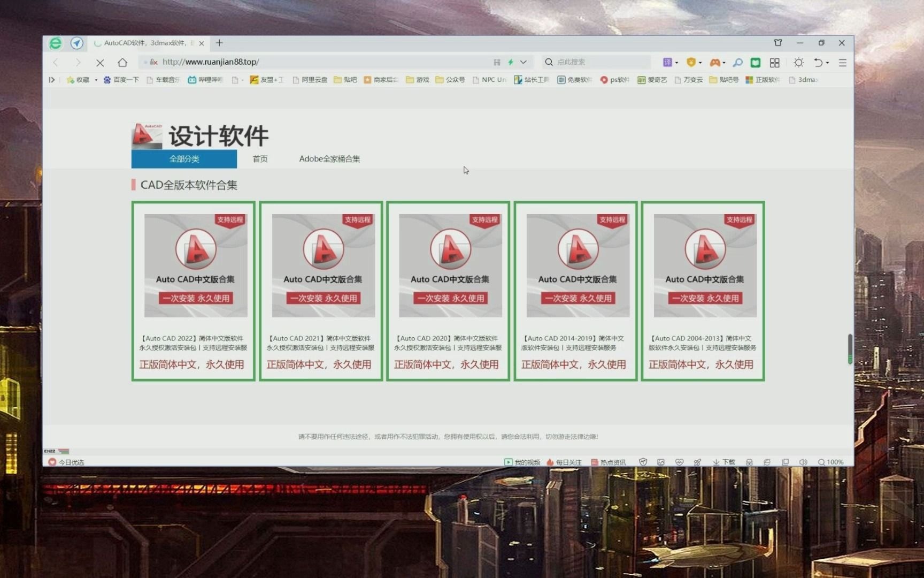This screenshot has width=924, height=578.
Task: Open the Bilibili bookmark
Action: 205,80
